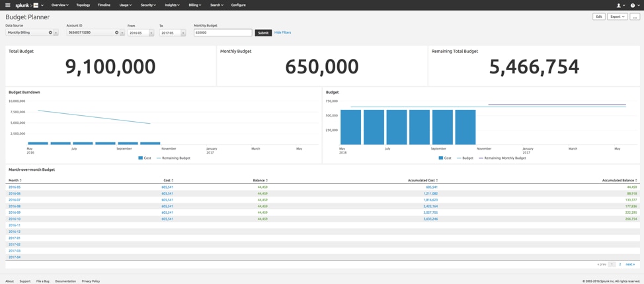Open the more options ellipsis button
The height and width of the screenshot is (284, 644).
point(635,17)
